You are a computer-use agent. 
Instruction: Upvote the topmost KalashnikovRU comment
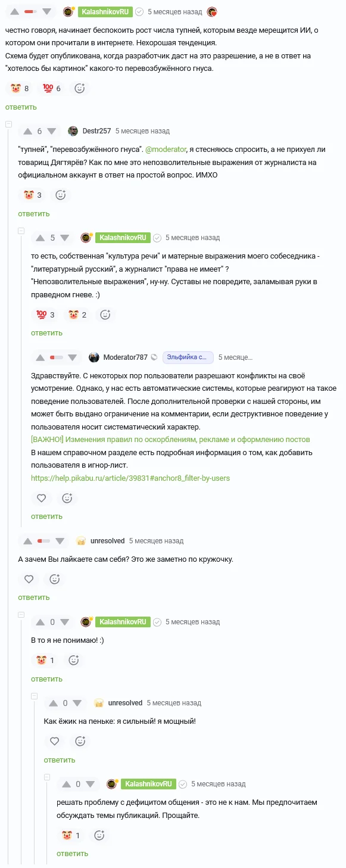(x=15, y=11)
